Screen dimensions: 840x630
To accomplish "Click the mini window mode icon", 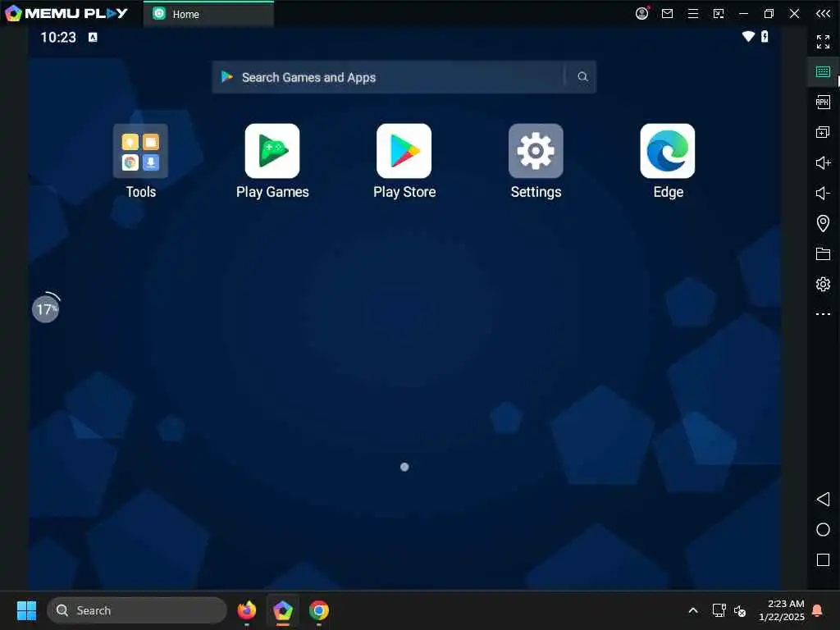I will [x=719, y=14].
